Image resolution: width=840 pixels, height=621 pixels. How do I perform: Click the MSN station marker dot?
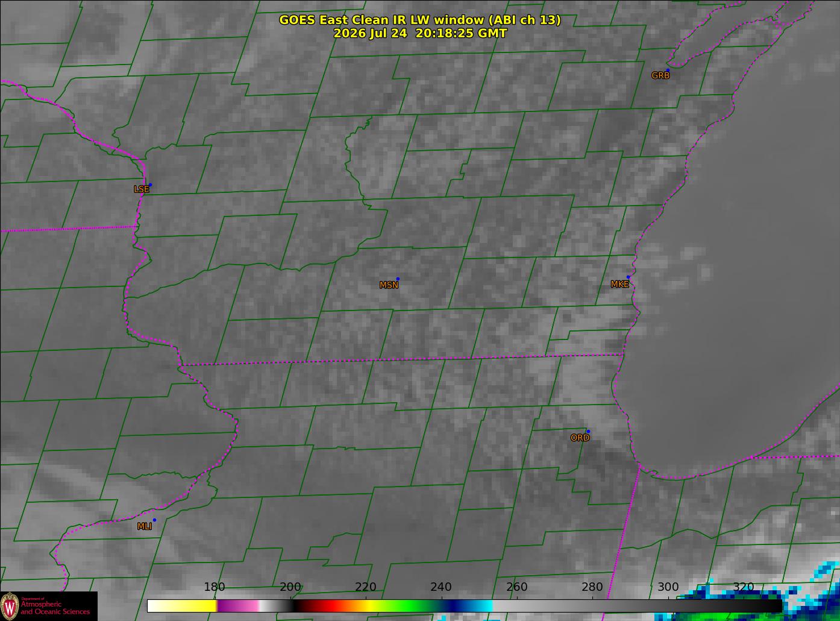[398, 279]
